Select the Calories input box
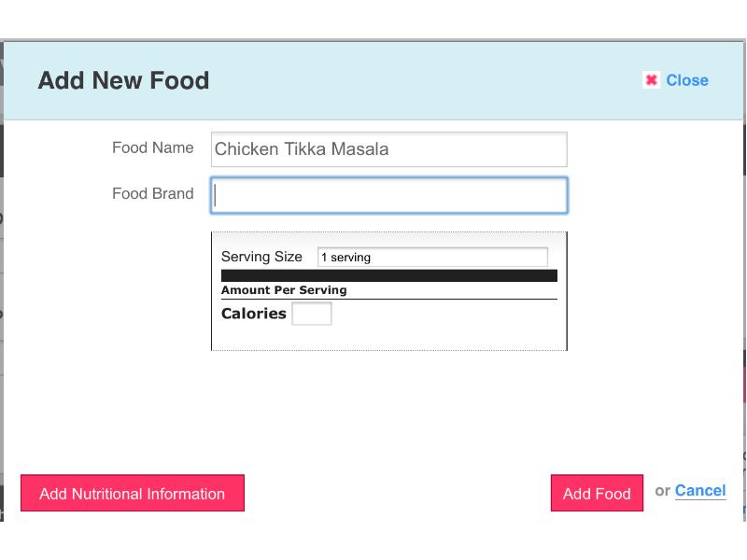Viewport: 747px width, 560px height. click(x=312, y=314)
